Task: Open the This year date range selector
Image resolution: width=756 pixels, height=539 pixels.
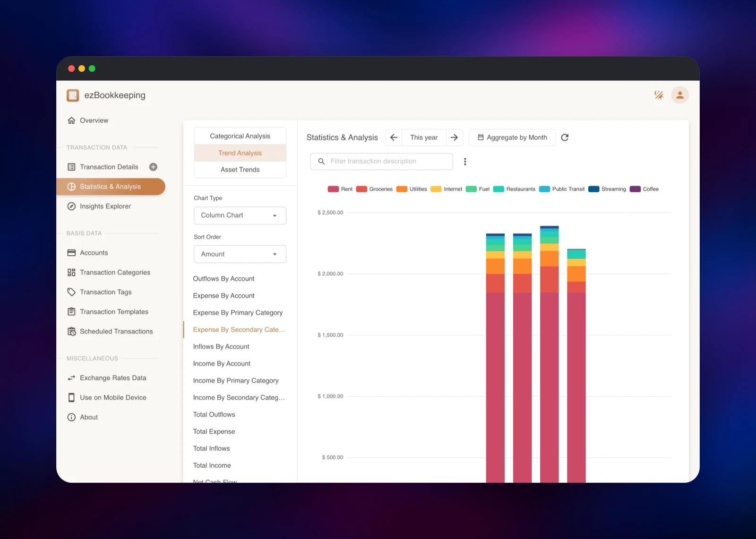Action: point(424,137)
